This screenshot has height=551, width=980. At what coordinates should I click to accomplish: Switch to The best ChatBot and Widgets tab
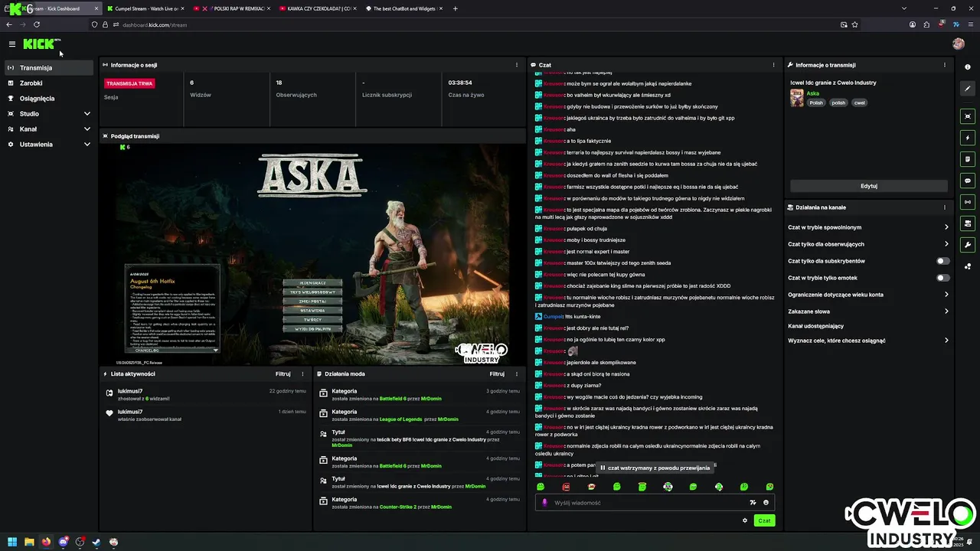tap(403, 8)
